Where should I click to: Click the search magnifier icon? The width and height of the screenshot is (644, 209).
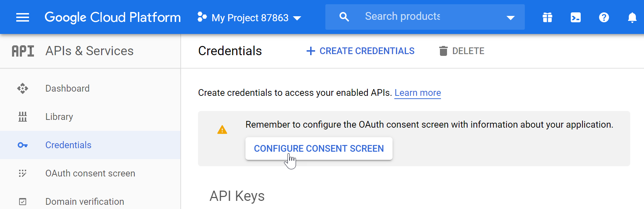[x=344, y=17]
